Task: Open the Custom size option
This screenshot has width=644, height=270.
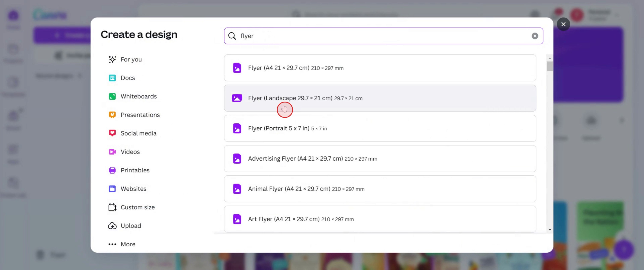Action: tap(137, 207)
